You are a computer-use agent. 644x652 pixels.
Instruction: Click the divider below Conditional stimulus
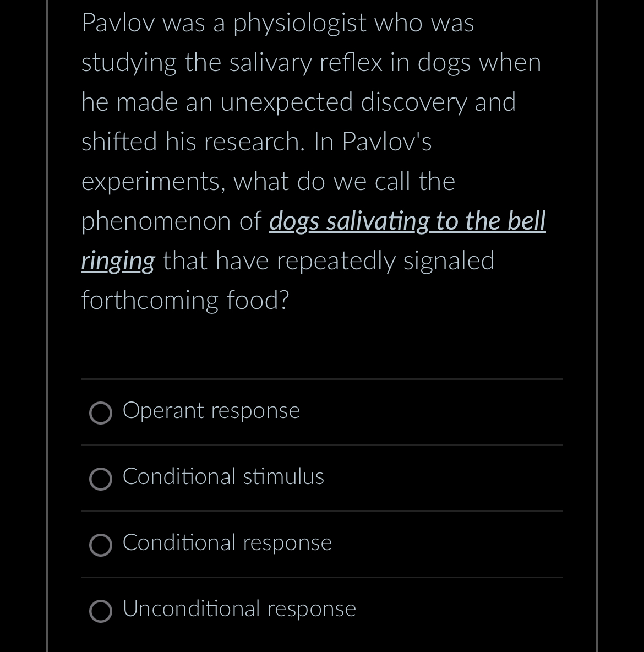coord(322,511)
